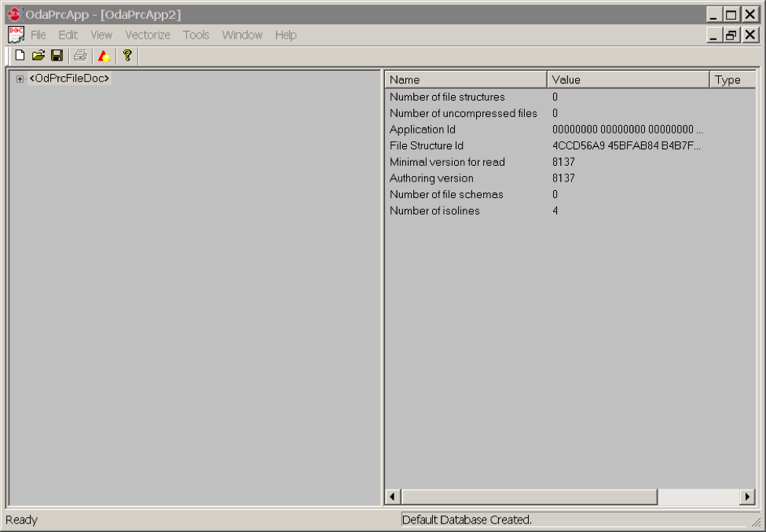Sort by the Name column header
The height and width of the screenshot is (532, 766).
(x=466, y=79)
